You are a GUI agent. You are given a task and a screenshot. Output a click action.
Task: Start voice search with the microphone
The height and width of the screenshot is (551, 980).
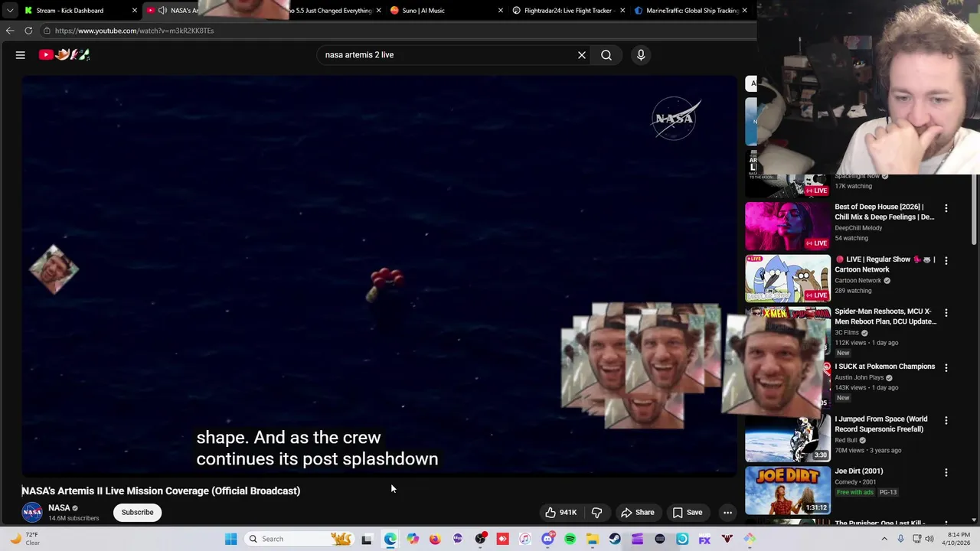pyautogui.click(x=641, y=55)
